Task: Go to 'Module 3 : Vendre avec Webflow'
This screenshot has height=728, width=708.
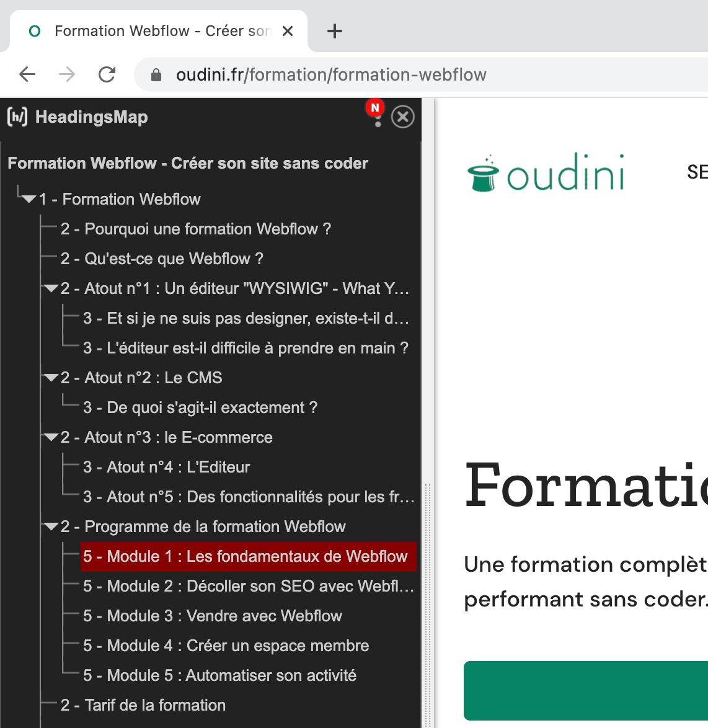Action: (x=213, y=616)
